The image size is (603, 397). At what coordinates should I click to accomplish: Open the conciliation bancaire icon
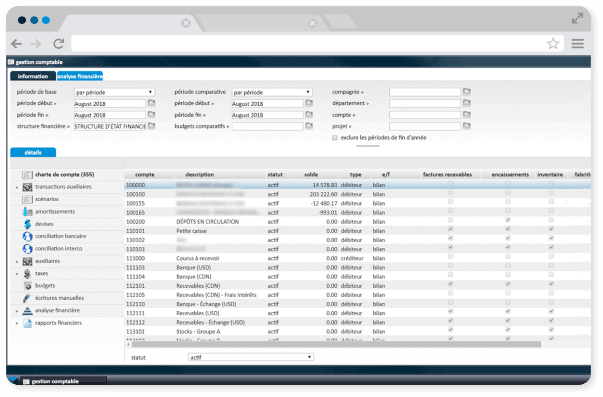27,237
